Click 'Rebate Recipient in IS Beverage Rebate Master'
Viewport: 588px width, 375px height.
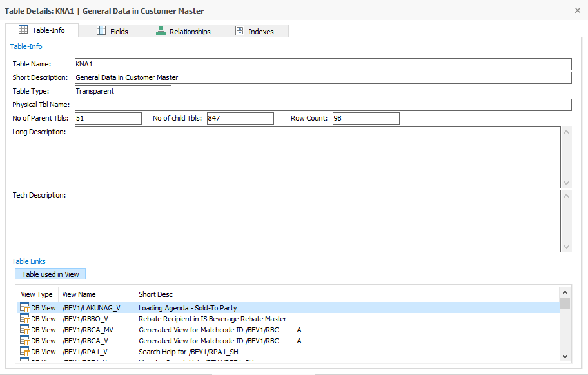(213, 319)
